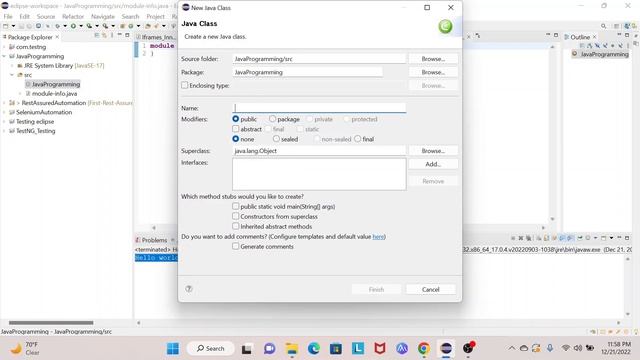Screen dimensions: 640x360
Task: Click Hide Fields icon in Outline toolbar
Action: click(598, 46)
